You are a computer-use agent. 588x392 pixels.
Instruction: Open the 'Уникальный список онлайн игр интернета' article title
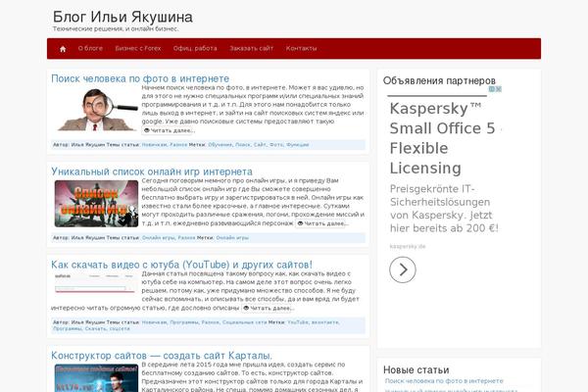click(x=152, y=171)
